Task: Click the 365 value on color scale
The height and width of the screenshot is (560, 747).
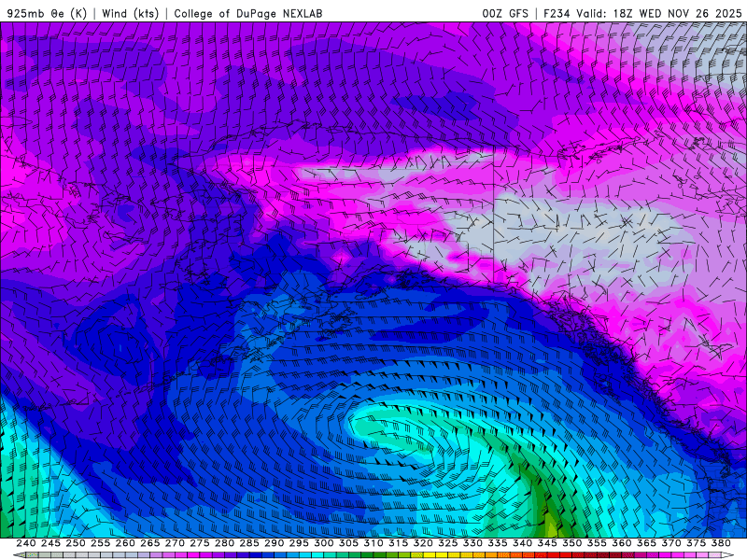Action: coord(646,543)
